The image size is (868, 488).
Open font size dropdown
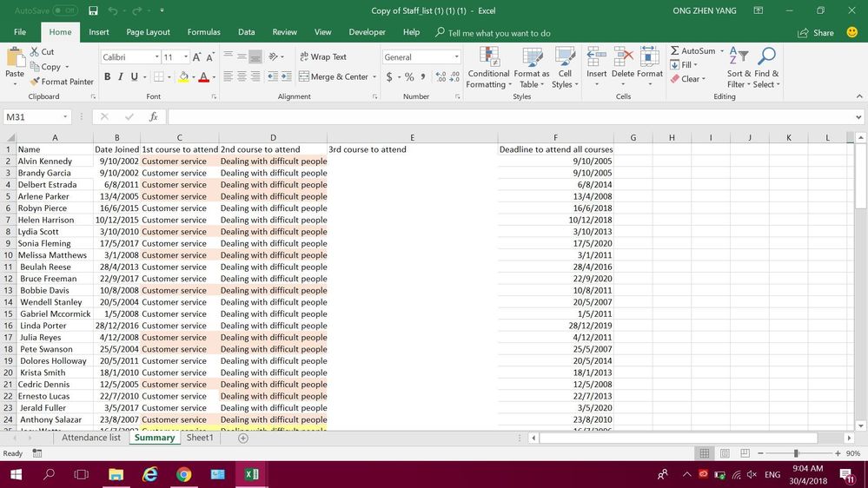(185, 57)
